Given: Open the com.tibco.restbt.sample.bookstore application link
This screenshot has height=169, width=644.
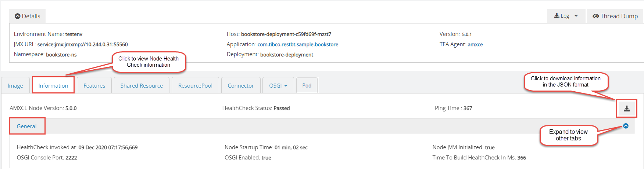Looking at the screenshot, I should coord(298,44).
